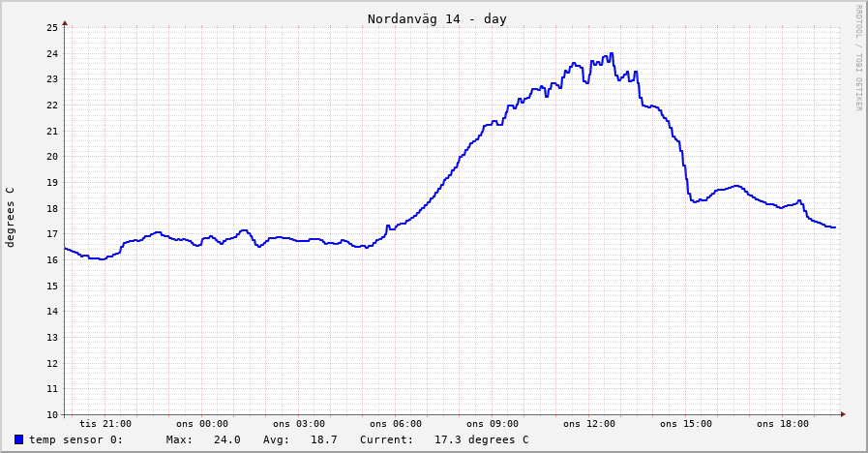Click the y-axis label 24
The height and width of the screenshot is (453, 868).
tap(52, 53)
